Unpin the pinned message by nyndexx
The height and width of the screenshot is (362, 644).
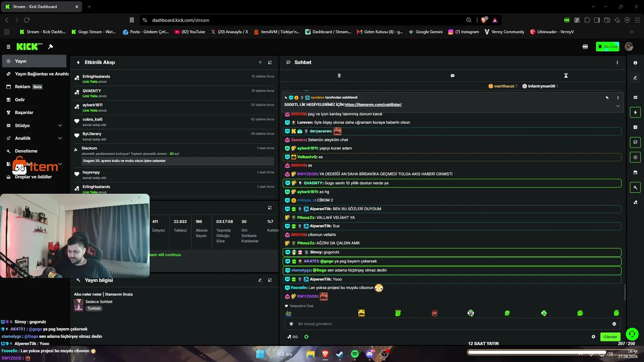[x=607, y=98]
